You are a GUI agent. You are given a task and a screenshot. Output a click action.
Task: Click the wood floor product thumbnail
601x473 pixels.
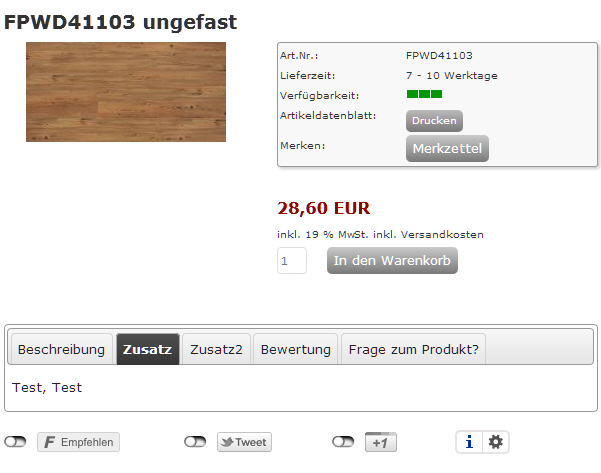(x=126, y=92)
